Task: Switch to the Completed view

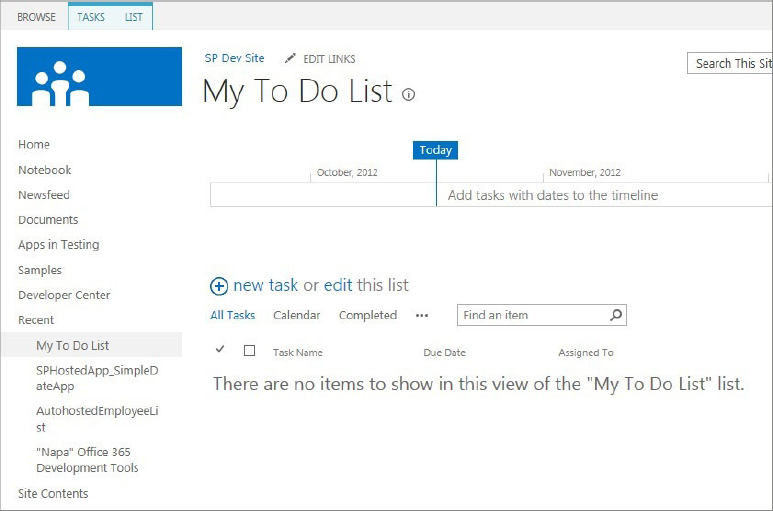Action: point(368,315)
